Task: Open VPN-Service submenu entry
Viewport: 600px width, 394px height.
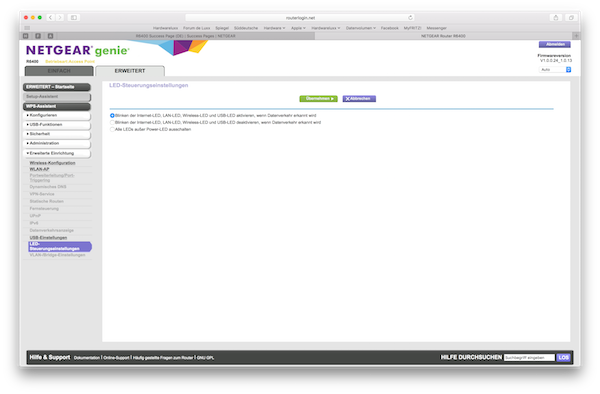Action: 42,194
